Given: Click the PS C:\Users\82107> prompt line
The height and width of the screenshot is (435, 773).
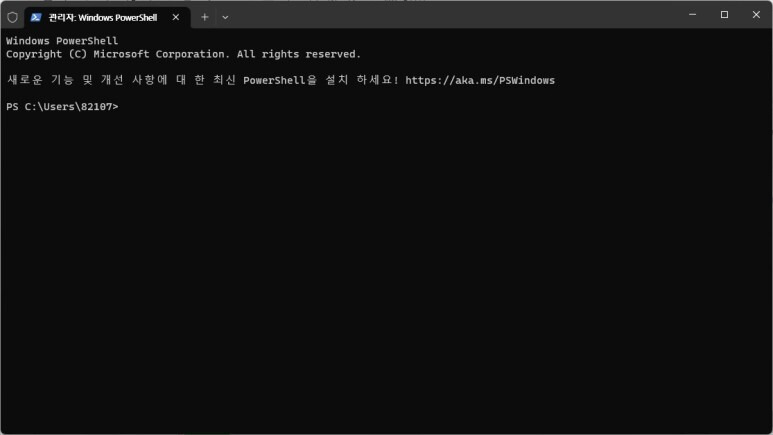Looking at the screenshot, I should [x=62, y=107].
